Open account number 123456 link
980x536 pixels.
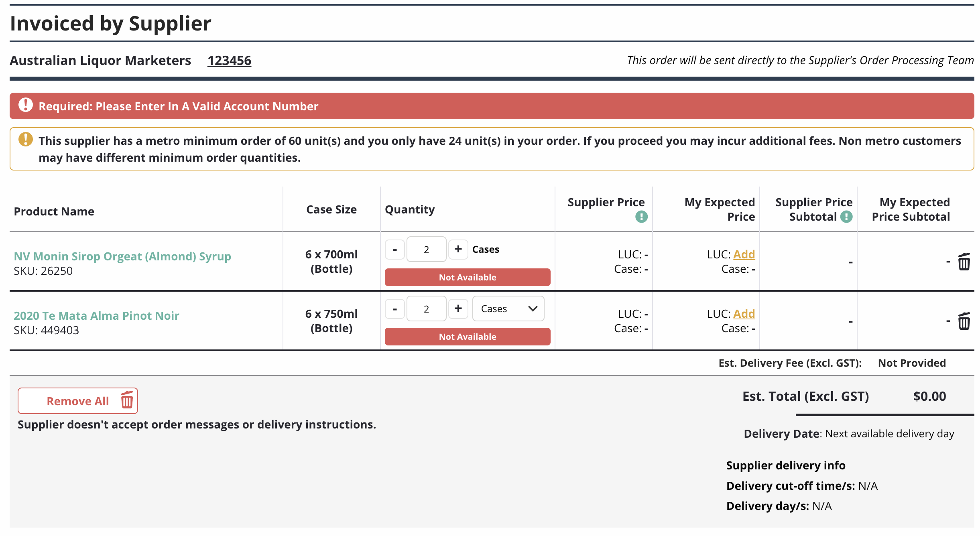pyautogui.click(x=229, y=61)
